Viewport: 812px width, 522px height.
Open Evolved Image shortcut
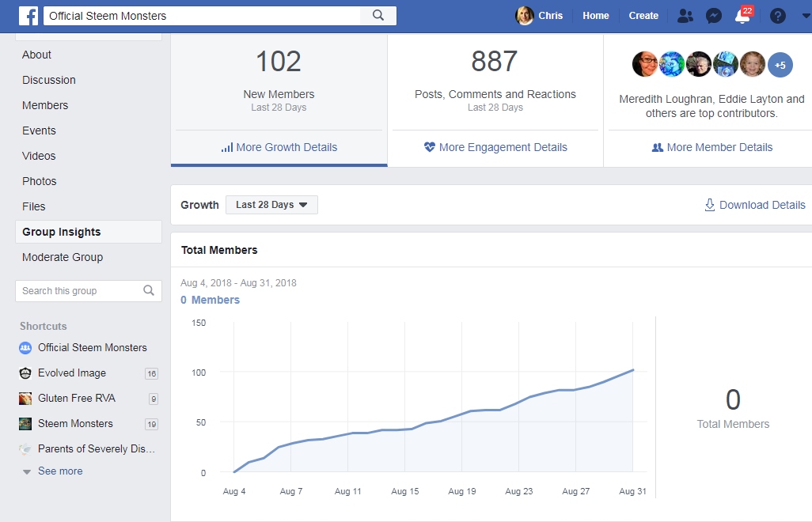click(72, 373)
